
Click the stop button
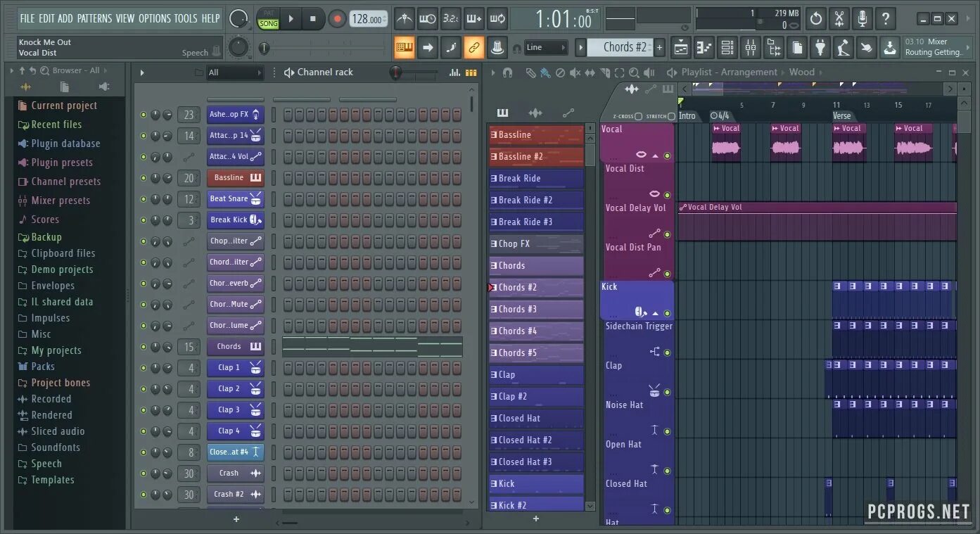(313, 19)
